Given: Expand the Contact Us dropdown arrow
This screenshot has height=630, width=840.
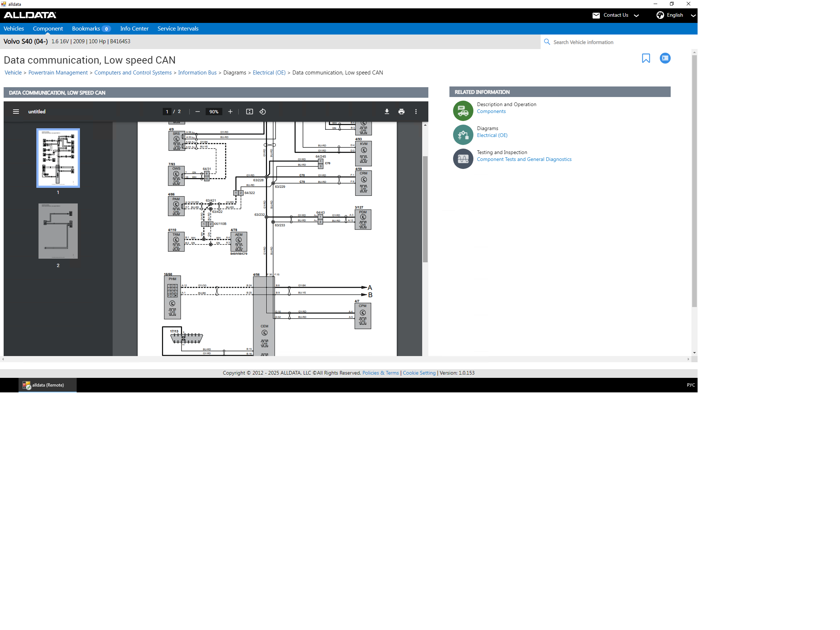Looking at the screenshot, I should pos(637,16).
